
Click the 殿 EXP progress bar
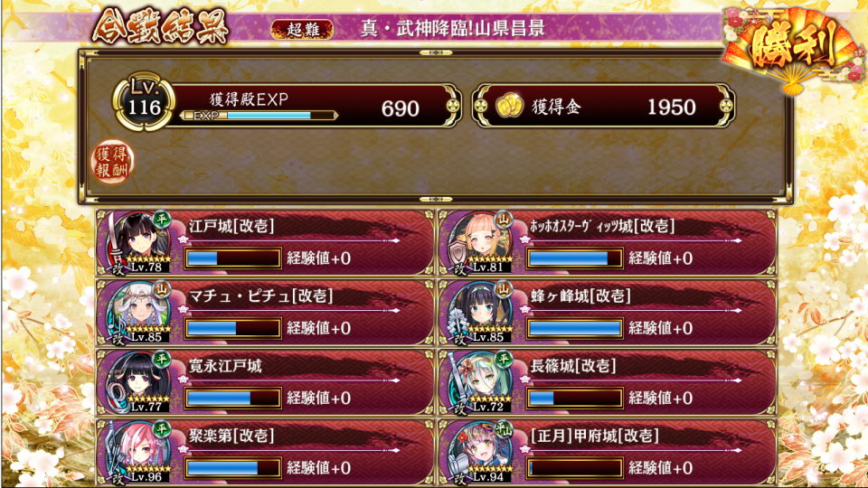click(x=259, y=116)
